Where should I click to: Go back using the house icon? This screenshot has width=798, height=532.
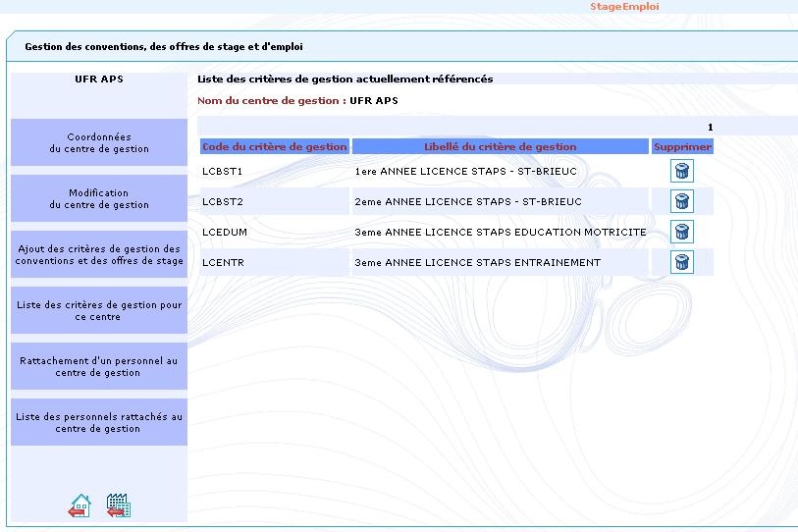point(80,505)
